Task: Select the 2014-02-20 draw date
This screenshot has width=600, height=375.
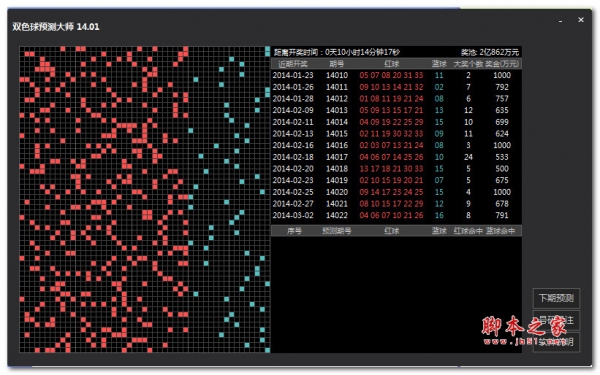Action: [293, 169]
